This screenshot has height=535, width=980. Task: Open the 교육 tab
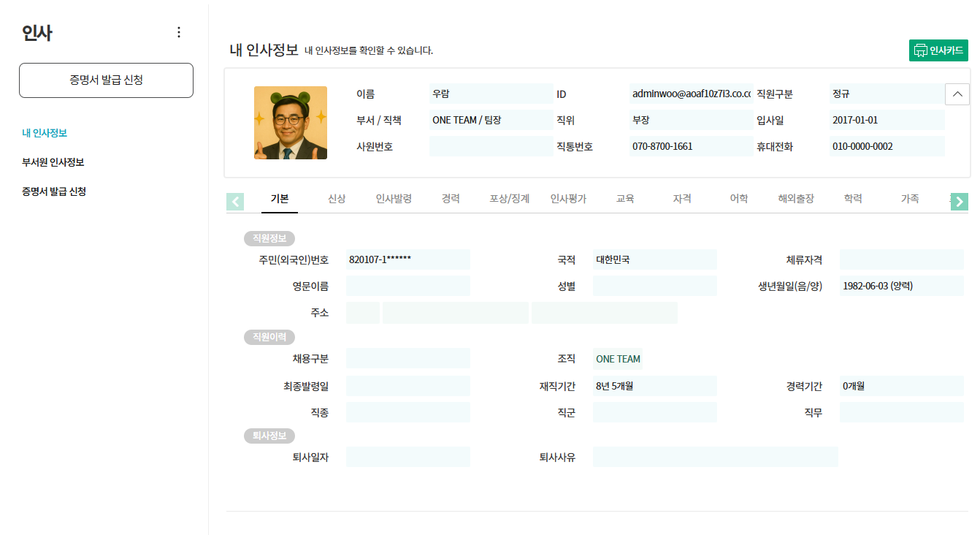tap(625, 199)
